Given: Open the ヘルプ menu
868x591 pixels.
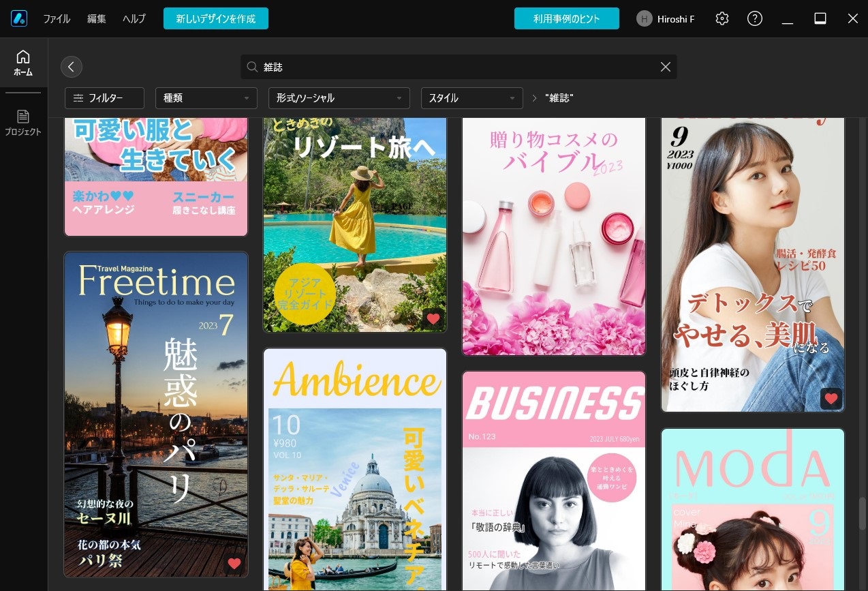Looking at the screenshot, I should tap(134, 18).
